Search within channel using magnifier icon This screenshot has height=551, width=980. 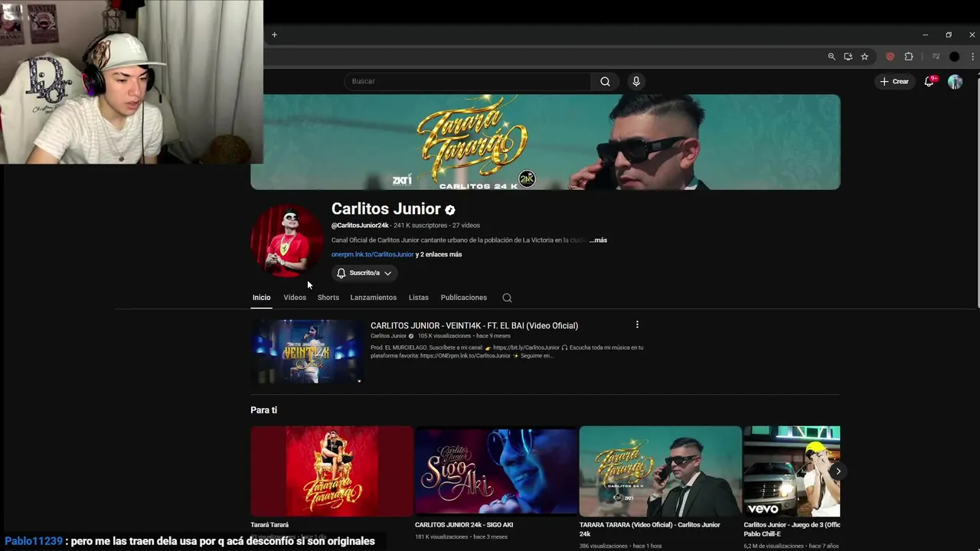click(507, 298)
